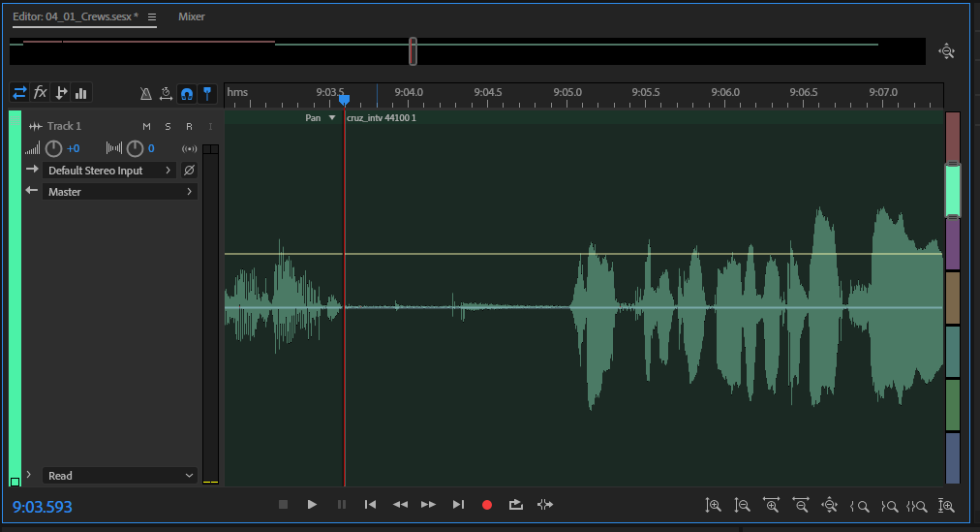Toggle polarity reverse next to input
This screenshot has width=980, height=532.
click(189, 170)
